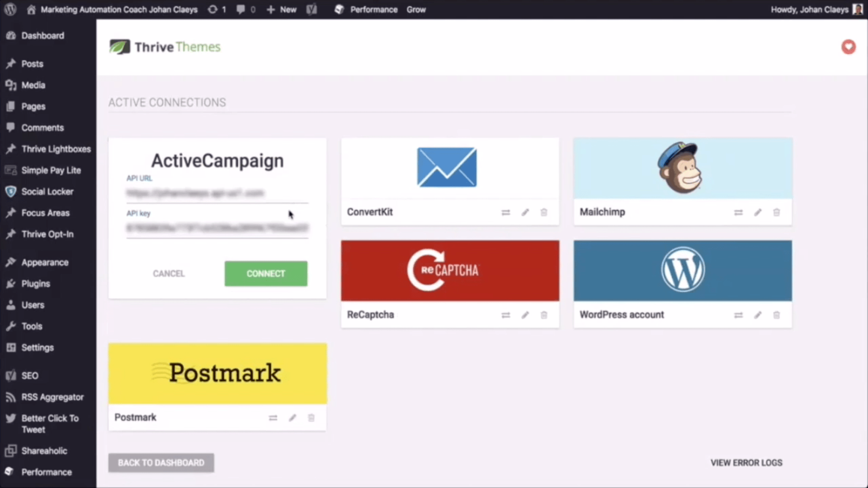Open Posts in the sidebar
Screen dimensions: 868x488
[32, 64]
